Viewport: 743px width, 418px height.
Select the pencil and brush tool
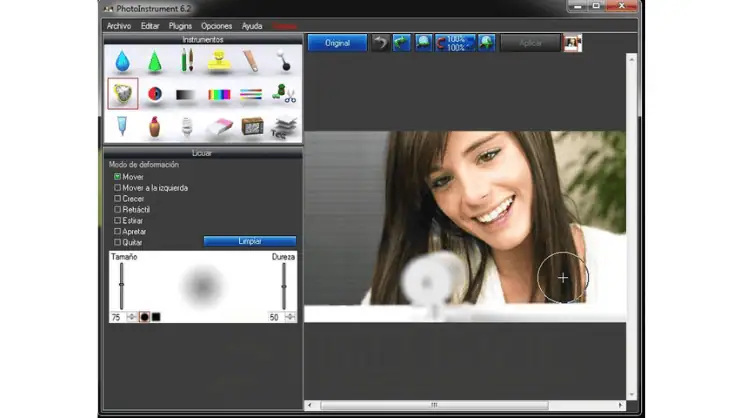(x=187, y=61)
